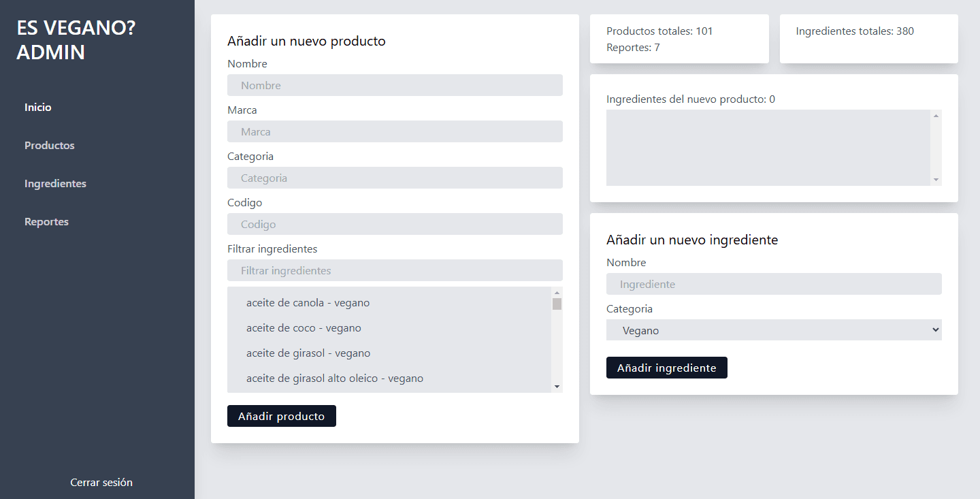Click Cerrar sesión to log out
Viewport: 980px width, 499px height.
[101, 482]
